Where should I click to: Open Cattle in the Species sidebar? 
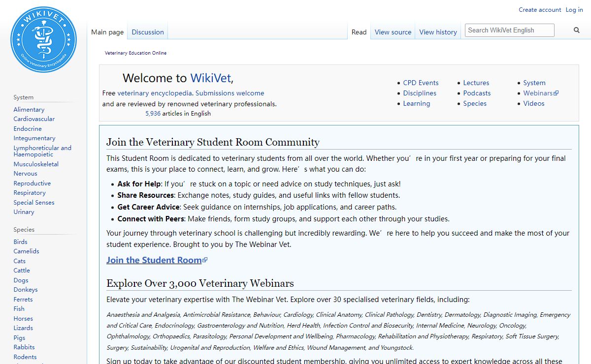click(22, 271)
